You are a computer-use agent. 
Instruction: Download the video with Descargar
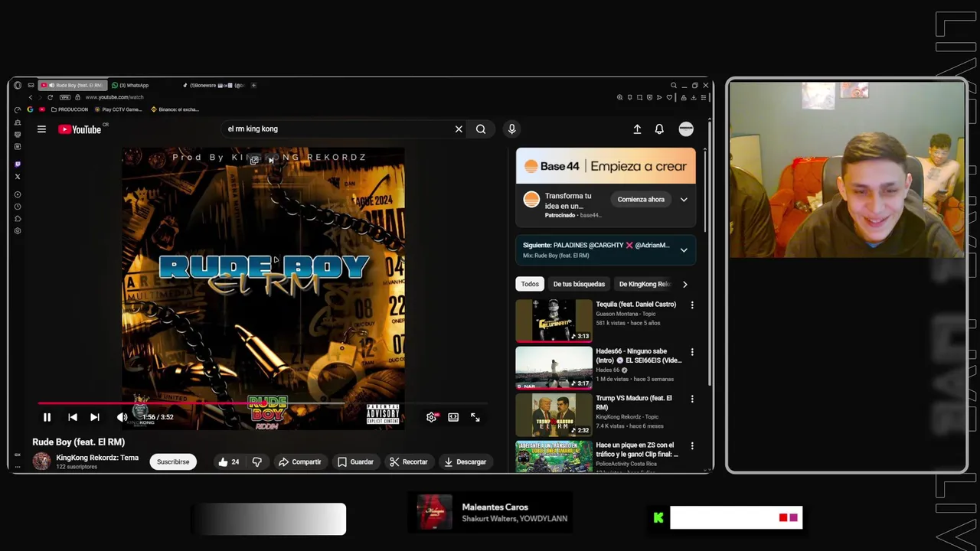[465, 461]
